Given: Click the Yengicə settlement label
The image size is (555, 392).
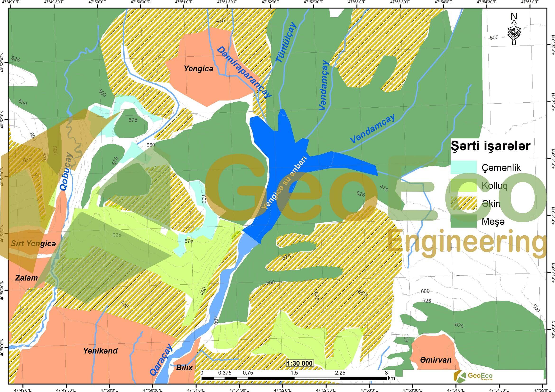Looking at the screenshot, I should pos(199,69).
